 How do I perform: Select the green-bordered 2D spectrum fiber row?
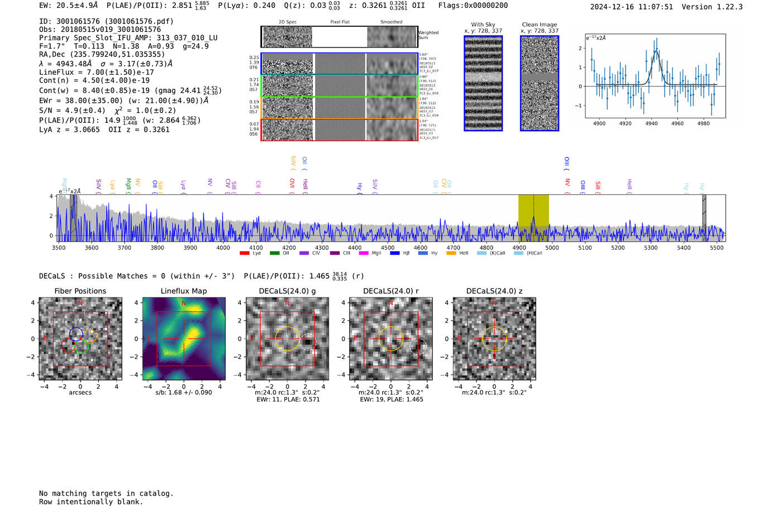click(x=339, y=86)
